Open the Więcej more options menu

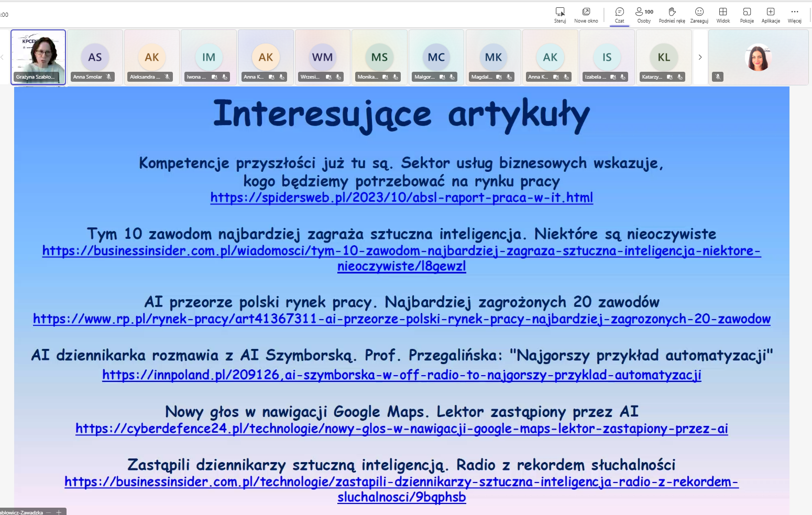click(x=794, y=15)
